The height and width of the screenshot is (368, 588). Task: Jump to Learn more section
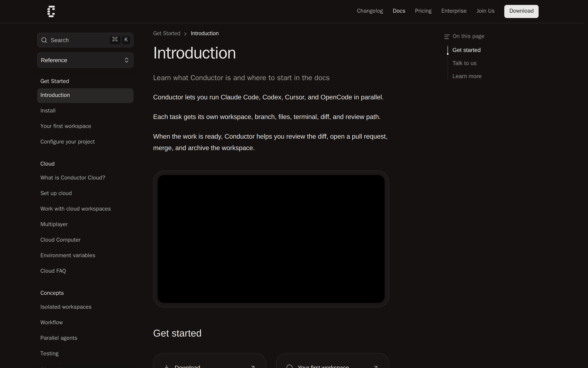tap(467, 76)
